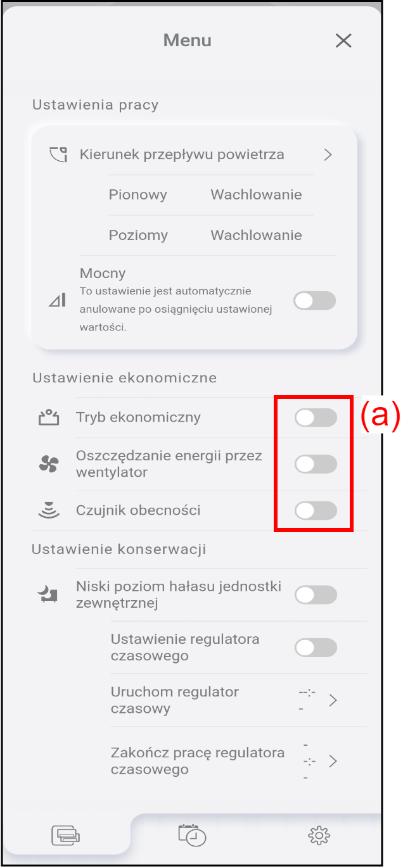Screen dimensions: 403x868
Task: Turn on Tryb ekonomiczny switch
Action: pos(316,418)
